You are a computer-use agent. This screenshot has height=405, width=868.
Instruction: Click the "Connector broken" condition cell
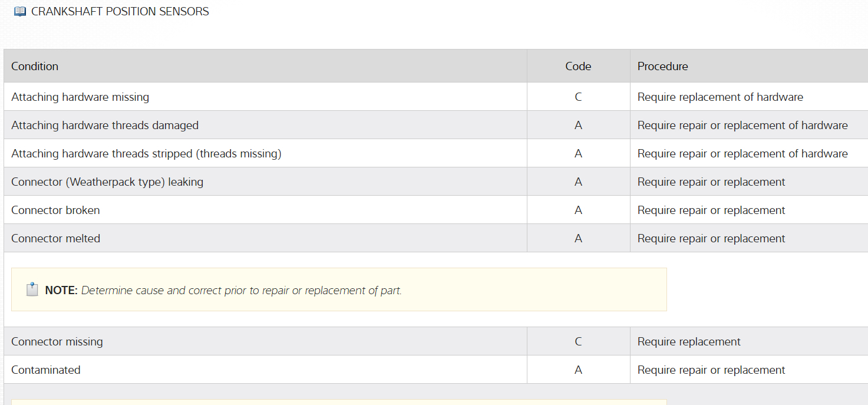click(55, 210)
